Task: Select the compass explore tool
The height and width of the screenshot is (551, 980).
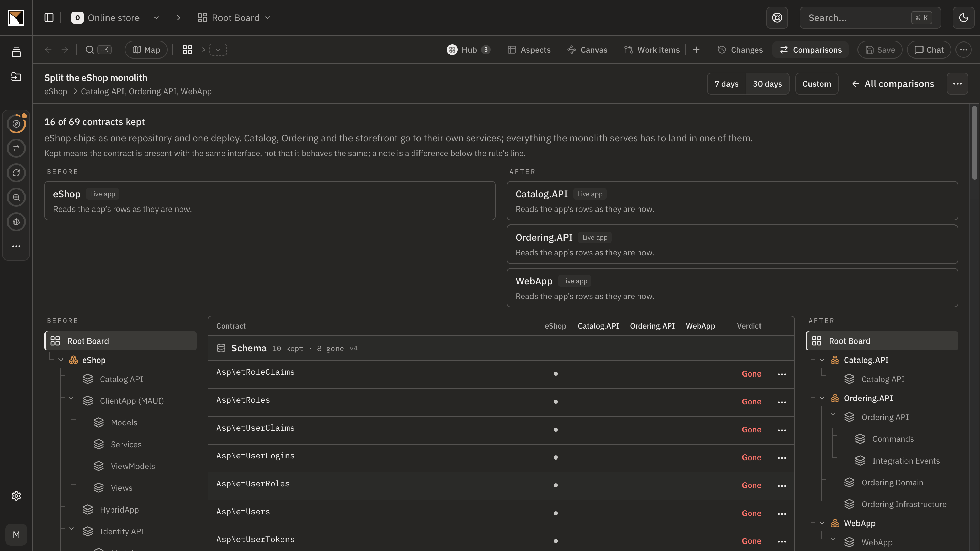Action: (x=16, y=123)
